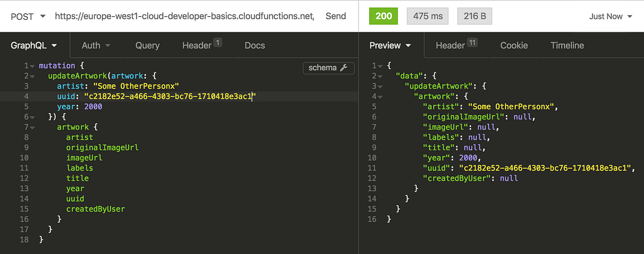The height and width of the screenshot is (254, 644).
Task: Click in the request URL field
Action: tap(184, 16)
